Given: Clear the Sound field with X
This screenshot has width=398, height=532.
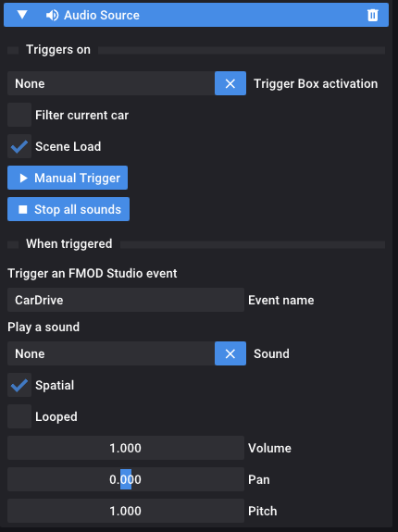Looking at the screenshot, I should click(230, 353).
